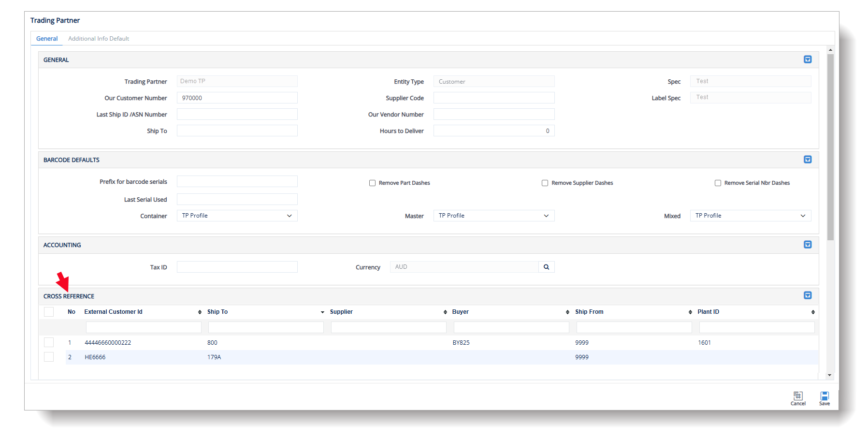Select Ship To cell 179A

(x=214, y=357)
